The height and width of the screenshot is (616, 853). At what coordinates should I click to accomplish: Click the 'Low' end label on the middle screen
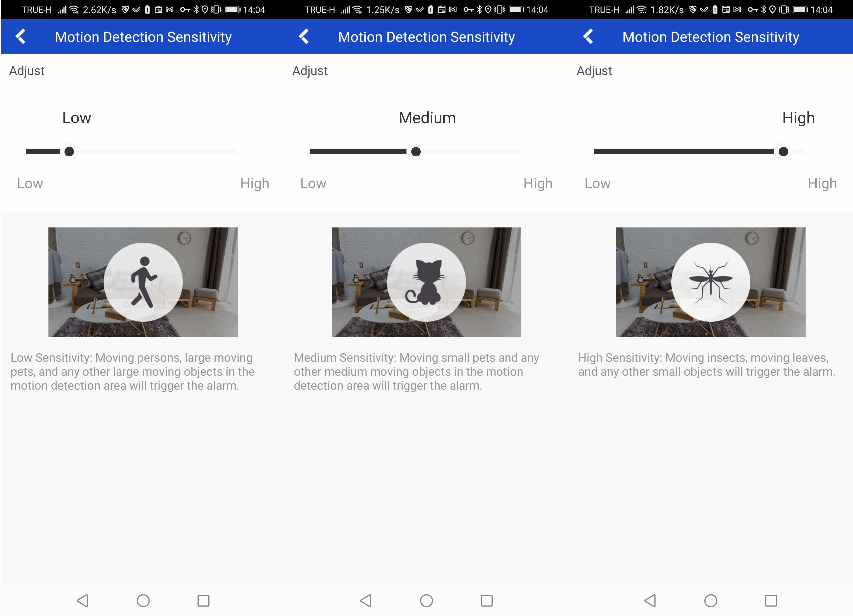pos(313,183)
